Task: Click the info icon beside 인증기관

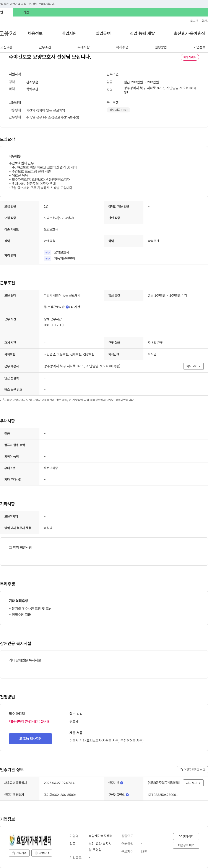Action: point(122,783)
